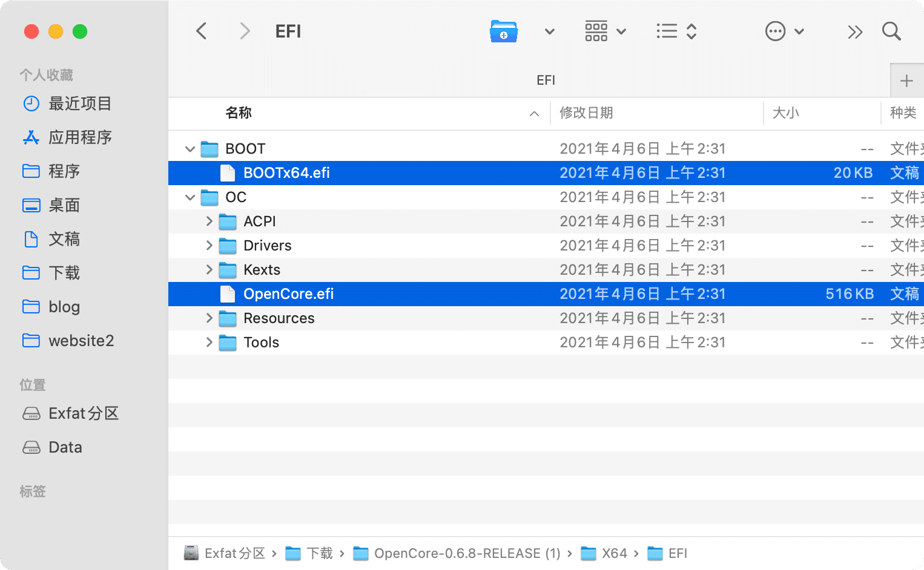Select the Resources folder
This screenshot has height=570, width=924.
click(x=546, y=318)
